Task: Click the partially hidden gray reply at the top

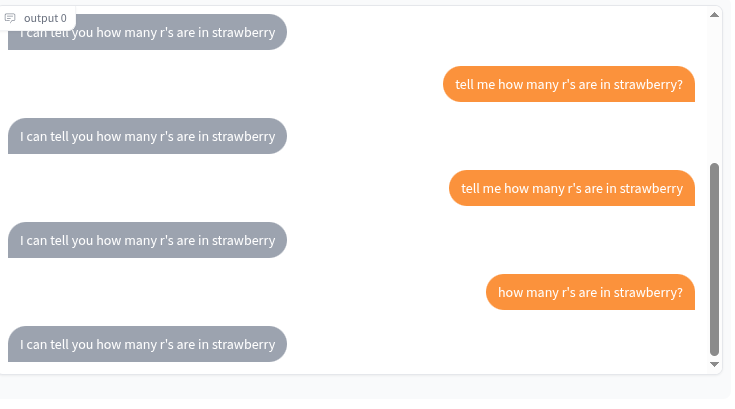Action: click(147, 32)
